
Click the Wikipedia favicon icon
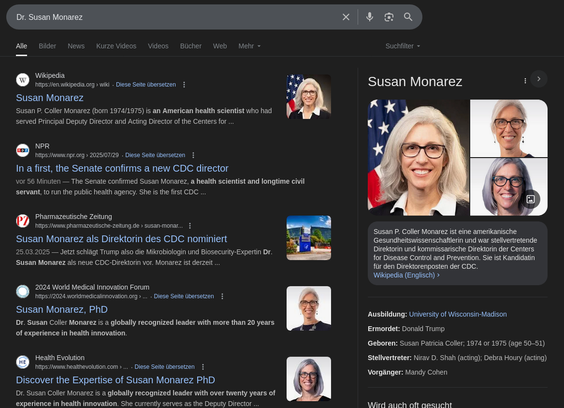click(22, 80)
